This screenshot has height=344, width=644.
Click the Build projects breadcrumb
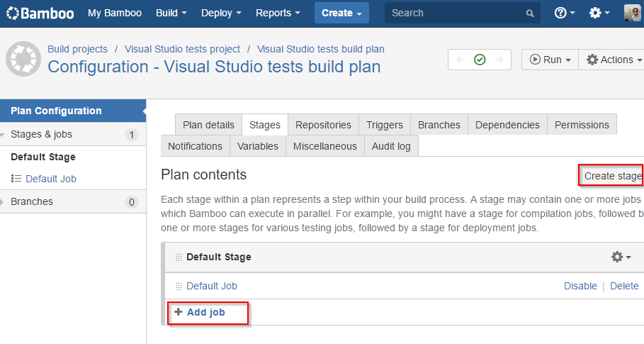[x=78, y=49]
